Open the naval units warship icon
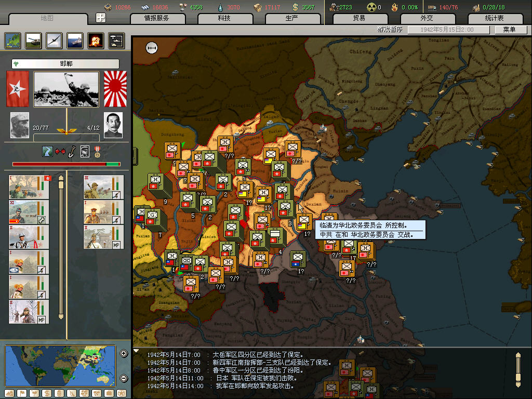532x399 pixels. [75, 41]
